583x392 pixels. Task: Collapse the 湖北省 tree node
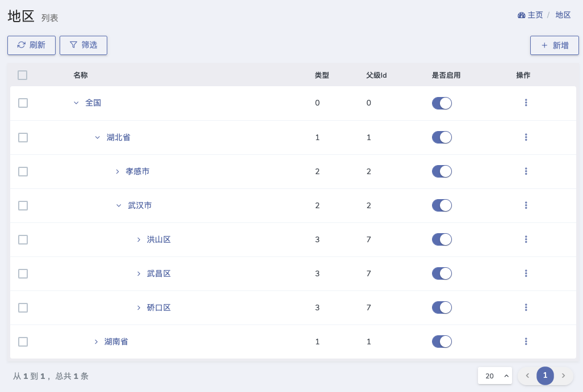click(98, 137)
